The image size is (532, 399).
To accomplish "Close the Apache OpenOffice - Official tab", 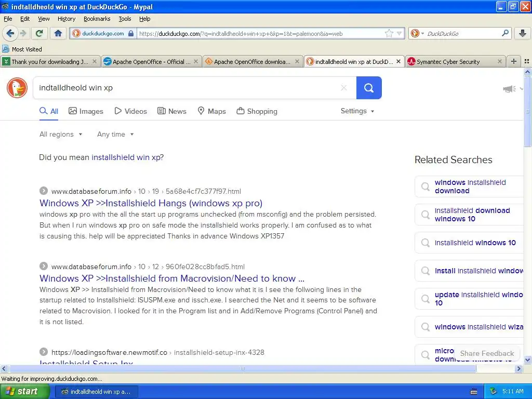I will (196, 61).
